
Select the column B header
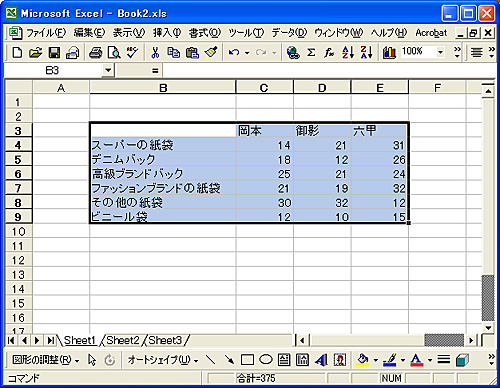coord(163,88)
